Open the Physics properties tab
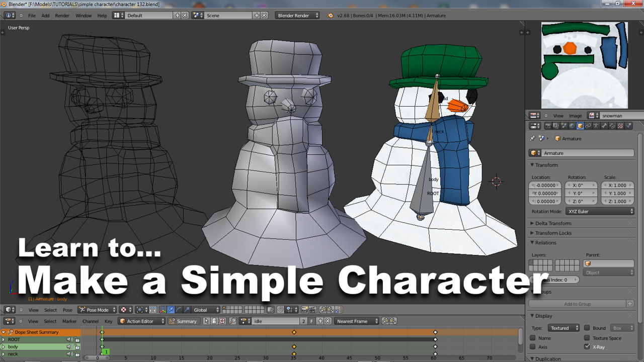Image resolution: width=644 pixels, height=362 pixels. pos(628,126)
